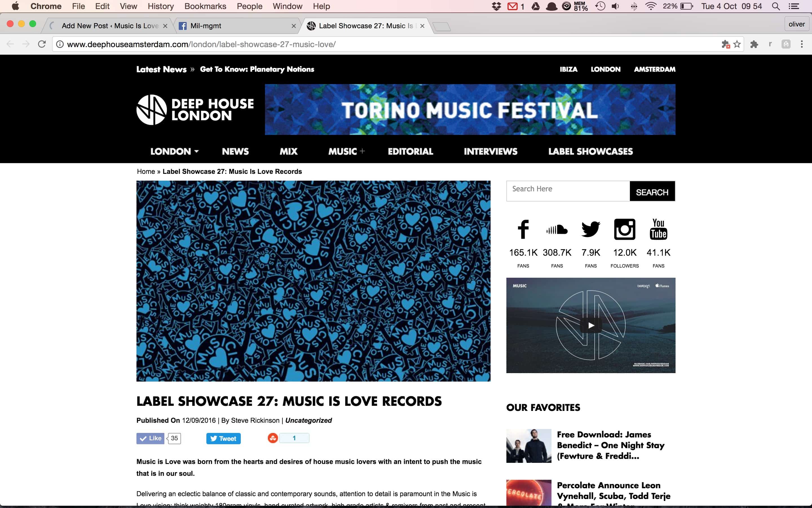This screenshot has width=812, height=508.
Task: Click the Search Here input field
Action: click(x=568, y=191)
